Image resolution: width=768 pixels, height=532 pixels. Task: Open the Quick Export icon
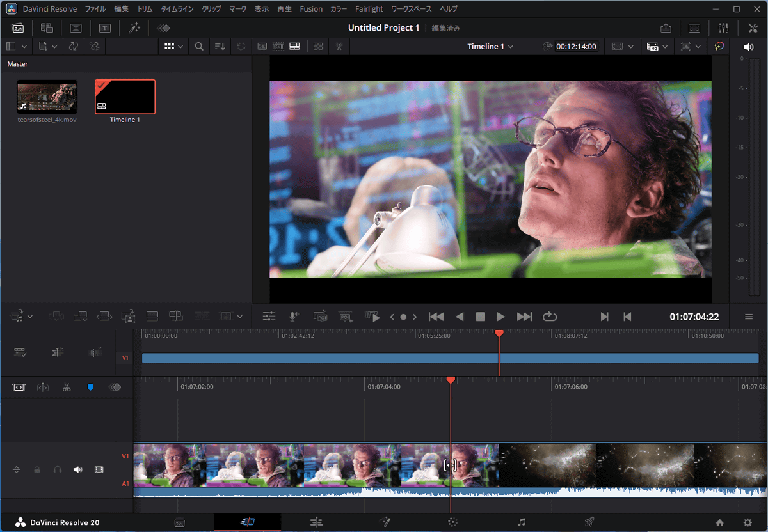click(x=666, y=28)
